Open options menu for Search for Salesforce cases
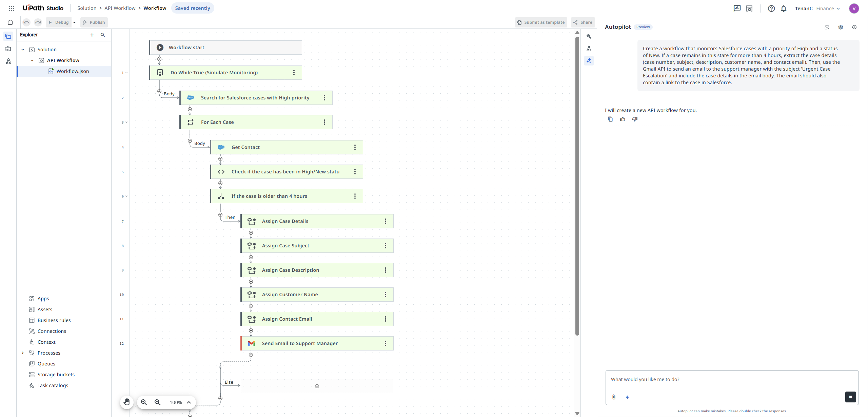 click(324, 98)
